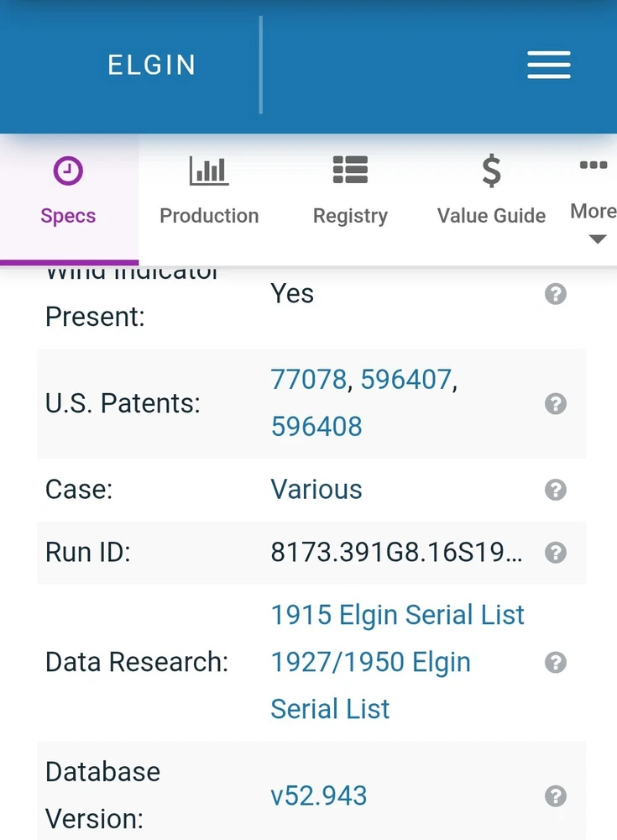The image size is (617, 840).
Task: Show help for Data Research
Action: pos(555,662)
